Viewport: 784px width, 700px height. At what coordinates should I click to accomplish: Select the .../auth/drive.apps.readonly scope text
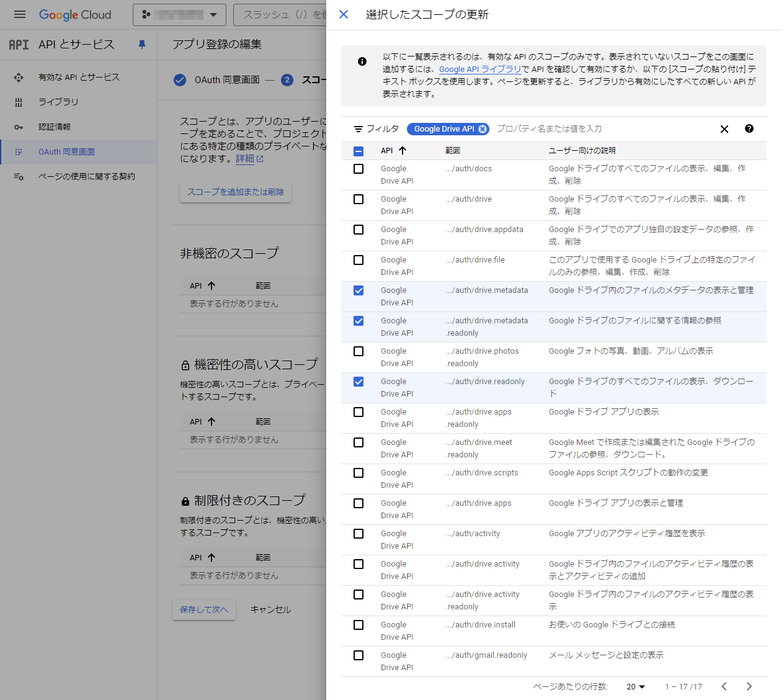(478, 418)
